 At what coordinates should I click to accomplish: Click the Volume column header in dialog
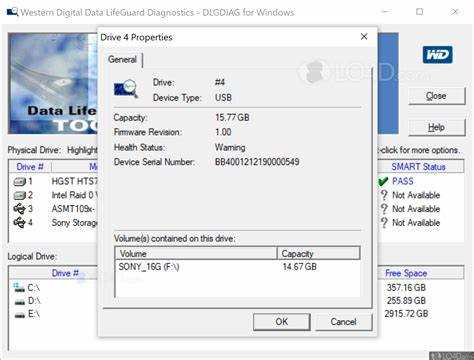(196, 253)
